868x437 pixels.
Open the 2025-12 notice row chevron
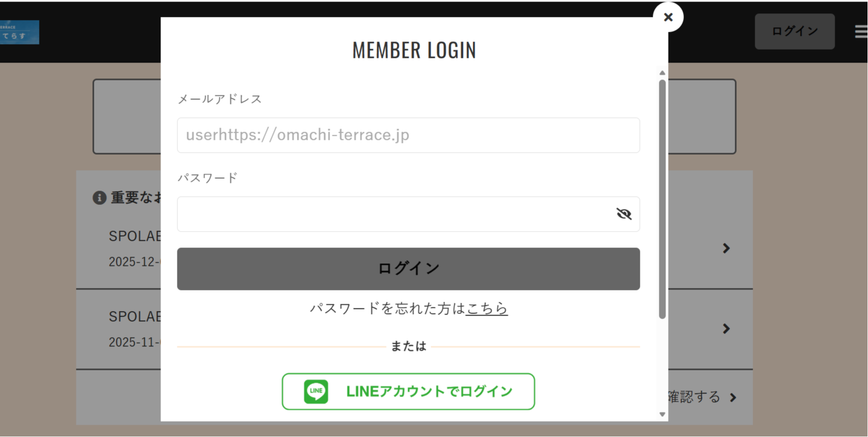(x=726, y=248)
